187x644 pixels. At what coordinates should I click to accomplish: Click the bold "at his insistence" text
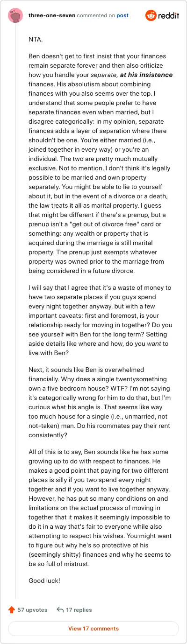pyautogui.click(x=146, y=75)
